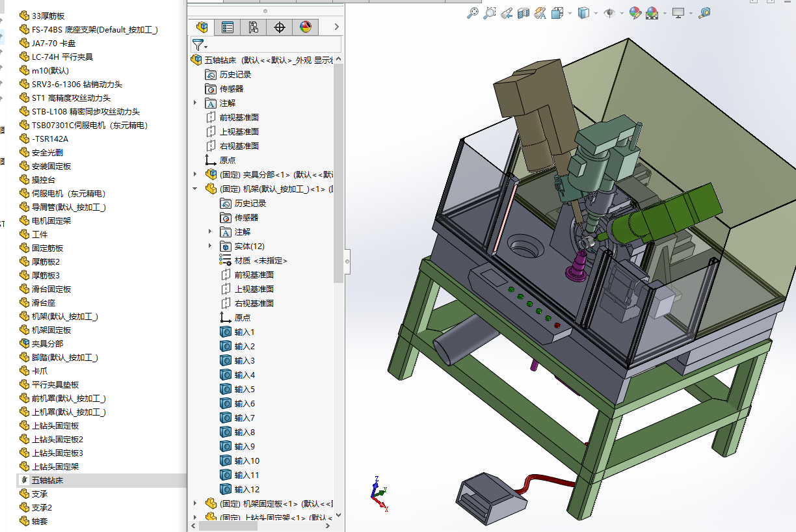Open the DisplayManager tab
This screenshot has width=796, height=532.
pyautogui.click(x=305, y=27)
